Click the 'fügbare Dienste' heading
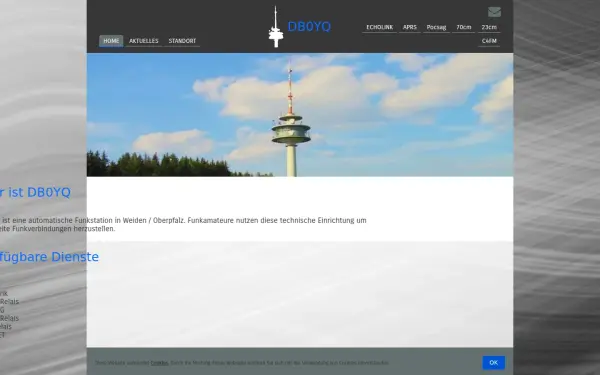This screenshot has width=600, height=375. pyautogui.click(x=49, y=257)
